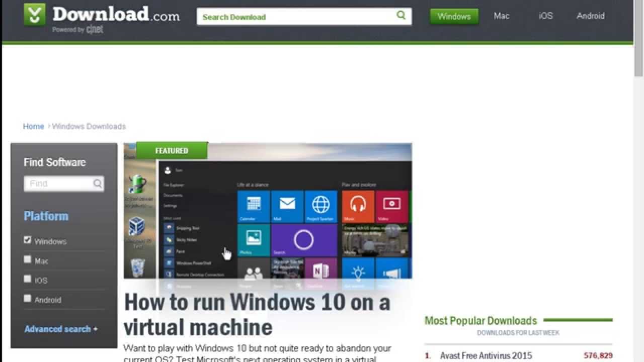
Task: Click the Cortana Search circle tile
Action: (304, 240)
